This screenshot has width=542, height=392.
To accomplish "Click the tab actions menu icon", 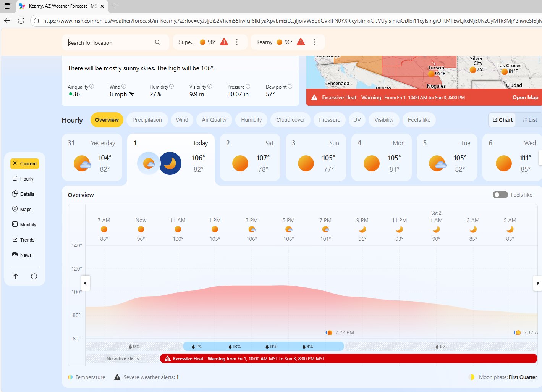I will pos(7,6).
